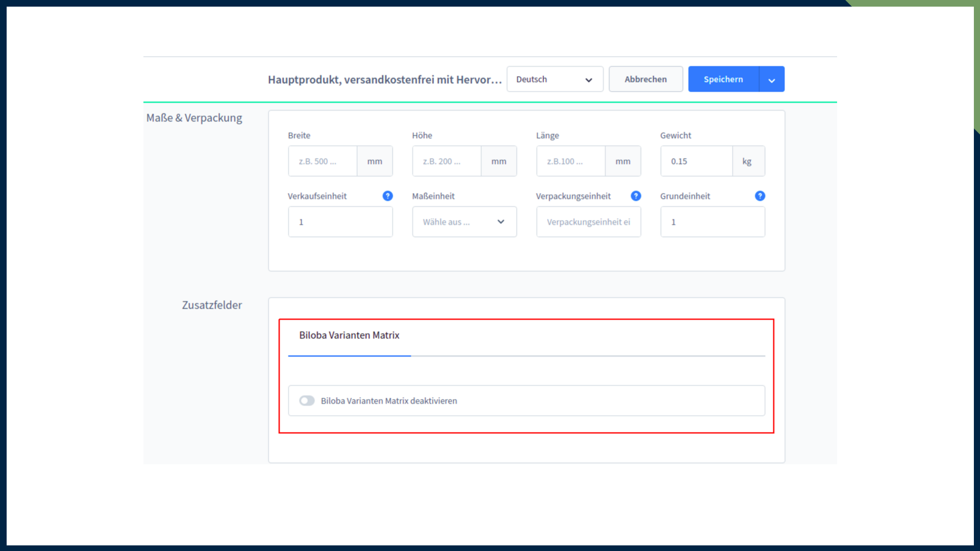Click the Höhe input field
This screenshot has height=551, width=980.
point(447,161)
